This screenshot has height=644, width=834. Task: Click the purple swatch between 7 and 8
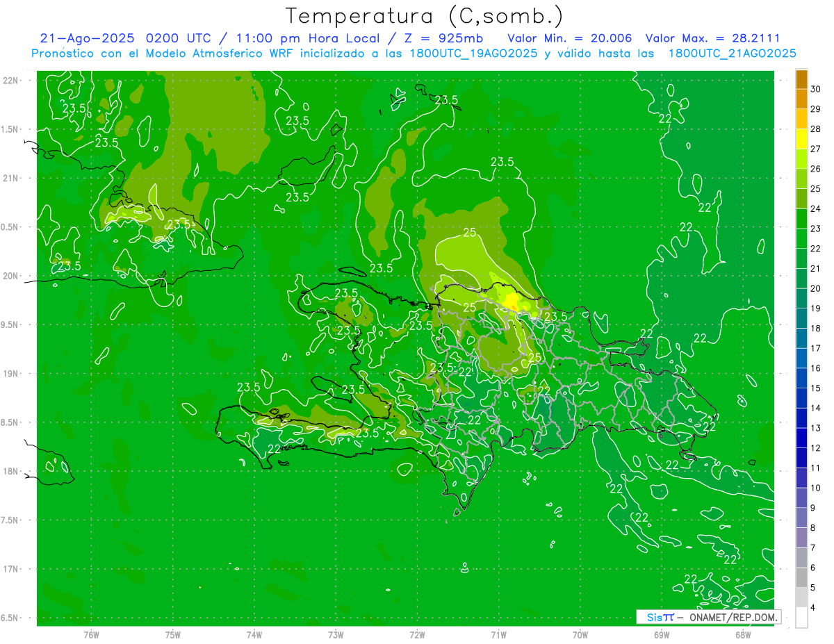pos(801,538)
